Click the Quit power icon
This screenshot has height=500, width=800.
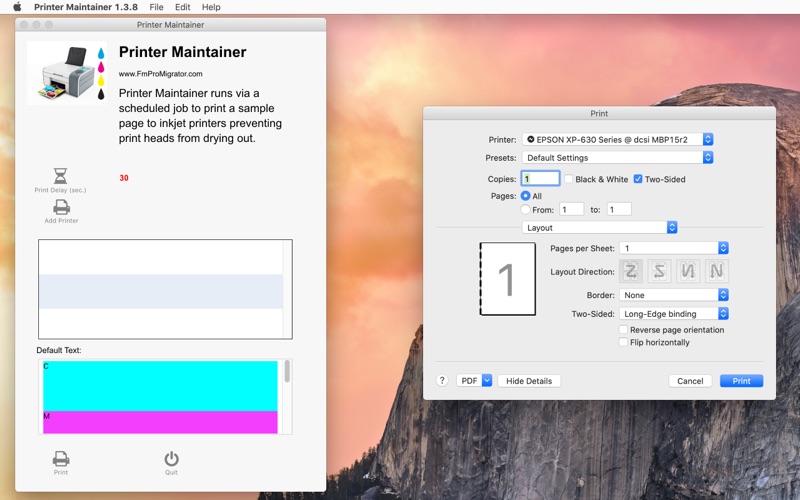tap(171, 459)
